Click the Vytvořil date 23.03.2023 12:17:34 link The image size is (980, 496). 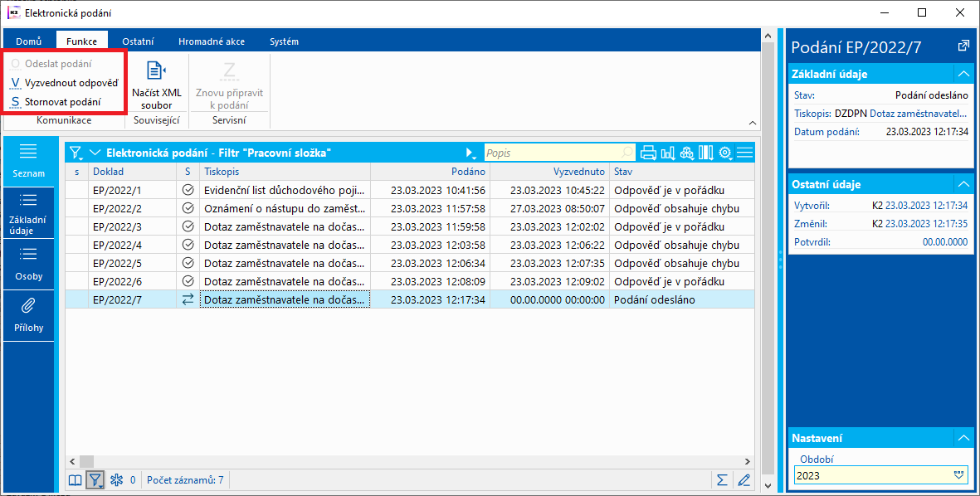pyautogui.click(x=926, y=205)
